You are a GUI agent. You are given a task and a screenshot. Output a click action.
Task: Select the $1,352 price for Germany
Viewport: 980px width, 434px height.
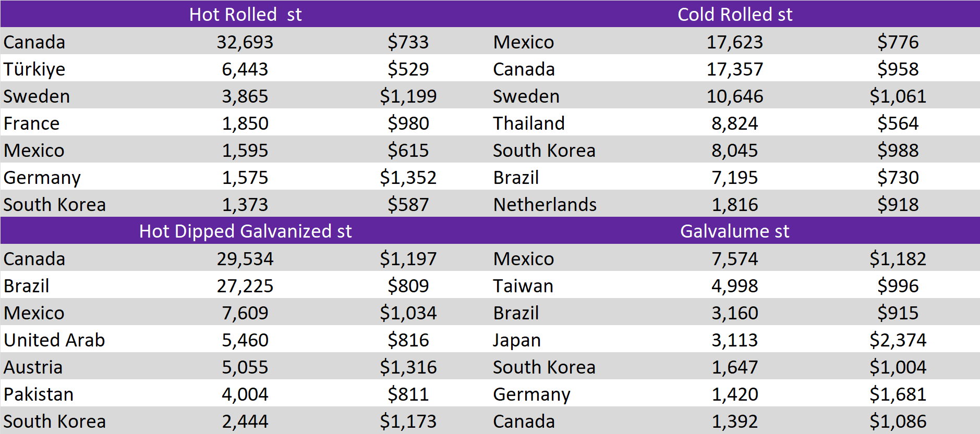point(408,177)
